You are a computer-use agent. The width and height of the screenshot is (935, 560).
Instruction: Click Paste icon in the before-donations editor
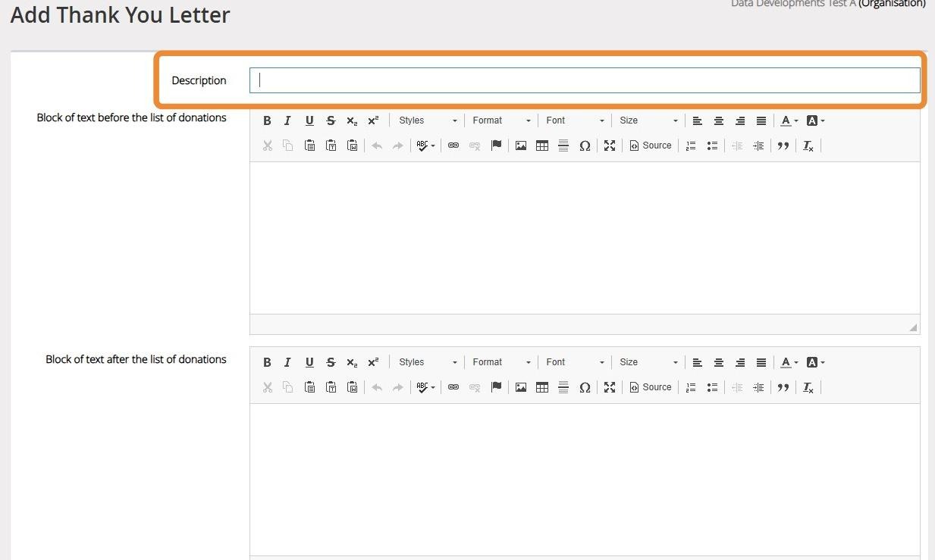coord(309,145)
